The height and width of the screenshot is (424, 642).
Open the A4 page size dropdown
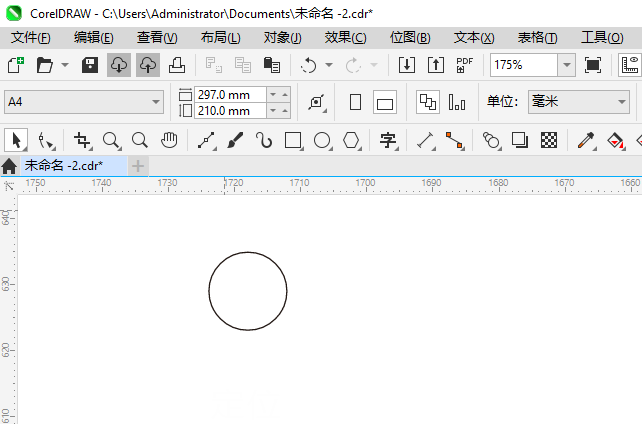[84, 102]
